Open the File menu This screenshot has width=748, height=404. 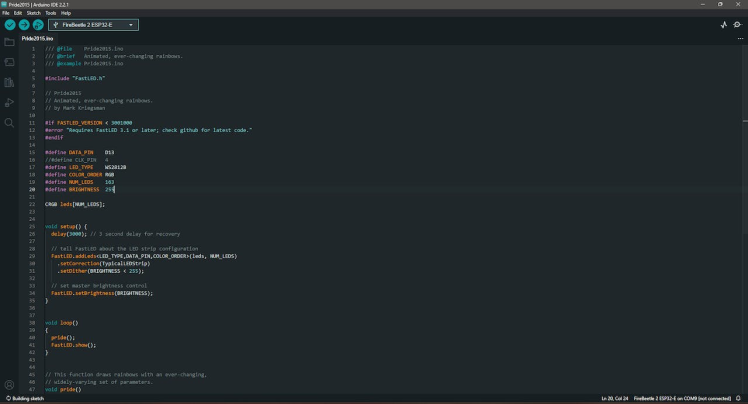coord(6,13)
